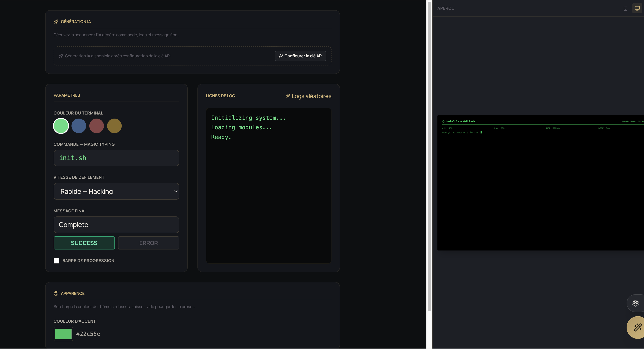
Task: Choose the green terminal color swatch
Action: point(61,126)
